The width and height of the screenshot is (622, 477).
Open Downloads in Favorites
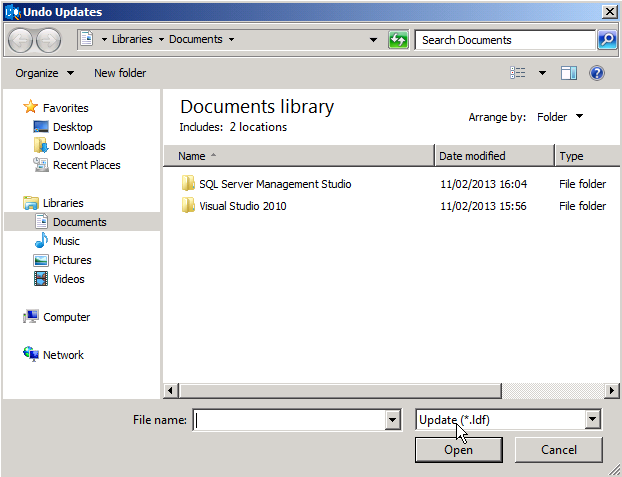[x=78, y=146]
